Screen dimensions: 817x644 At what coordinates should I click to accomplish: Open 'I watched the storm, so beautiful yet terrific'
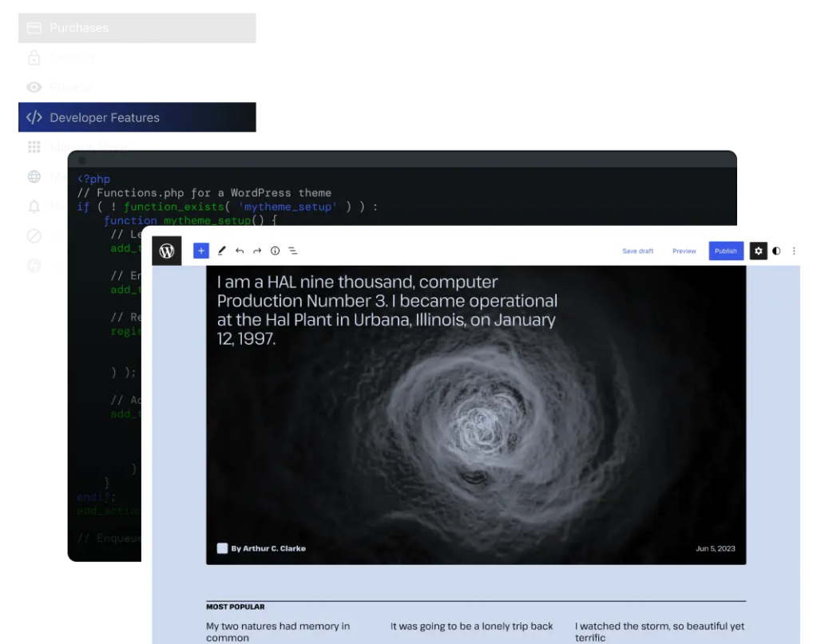coord(660,631)
